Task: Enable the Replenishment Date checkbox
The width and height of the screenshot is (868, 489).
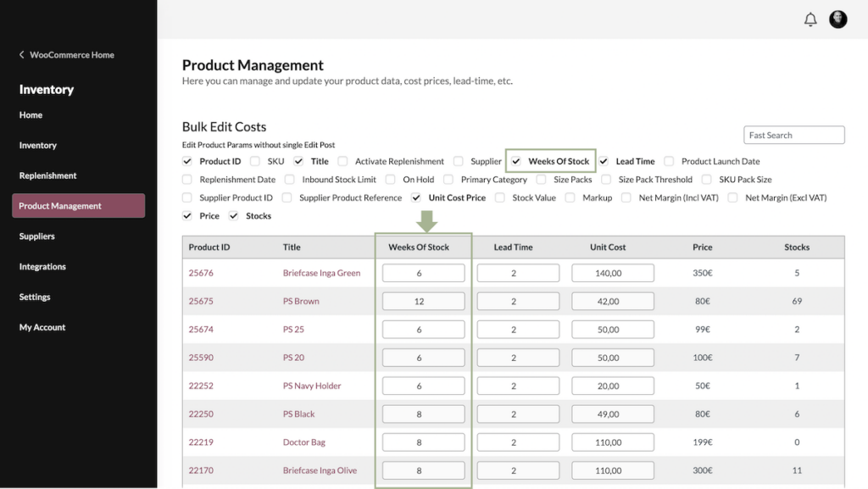Action: pos(187,179)
